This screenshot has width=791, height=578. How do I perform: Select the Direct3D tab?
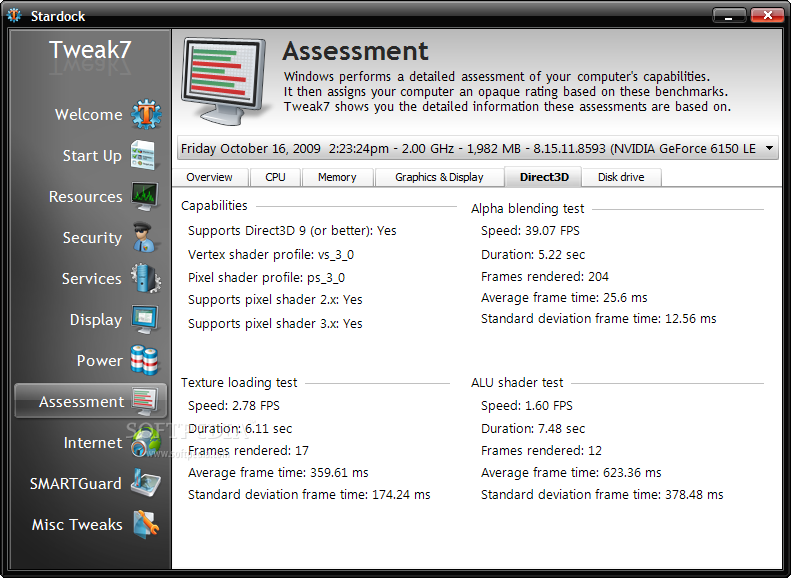click(x=544, y=177)
